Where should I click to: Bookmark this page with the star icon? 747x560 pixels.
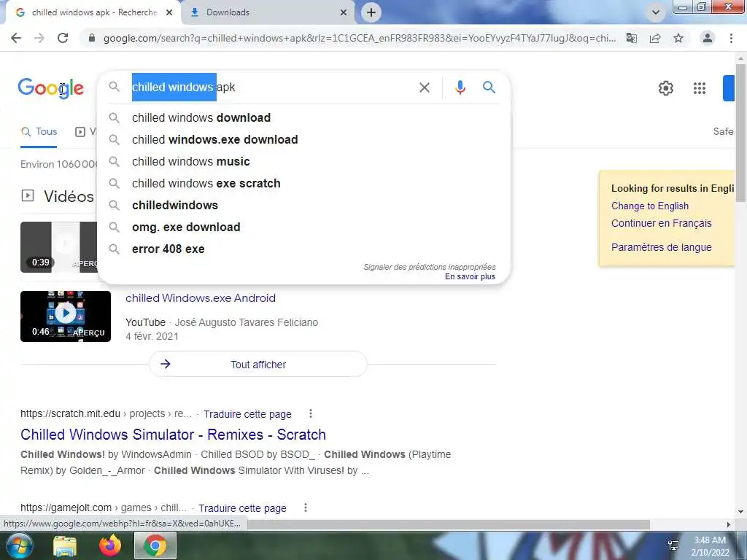coord(678,38)
